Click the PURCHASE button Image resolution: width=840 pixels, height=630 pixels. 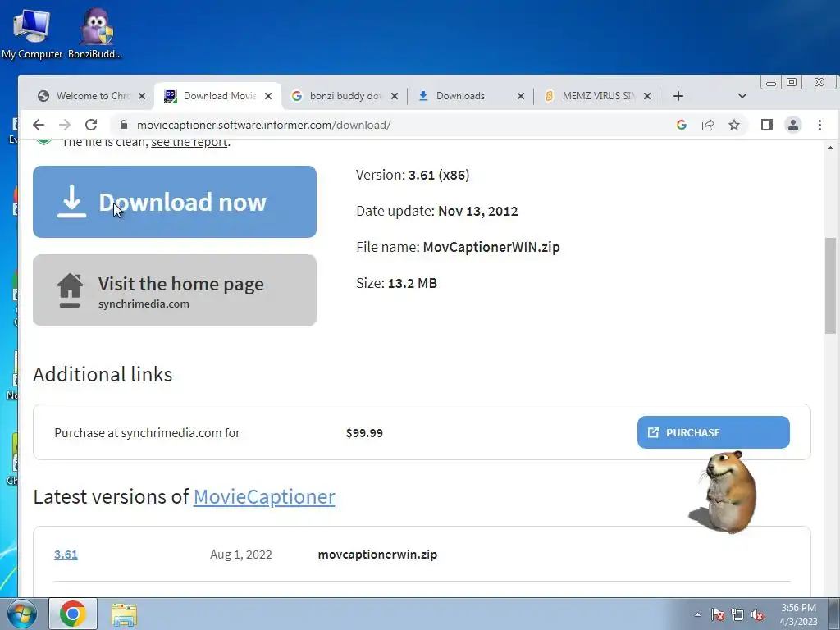point(713,432)
